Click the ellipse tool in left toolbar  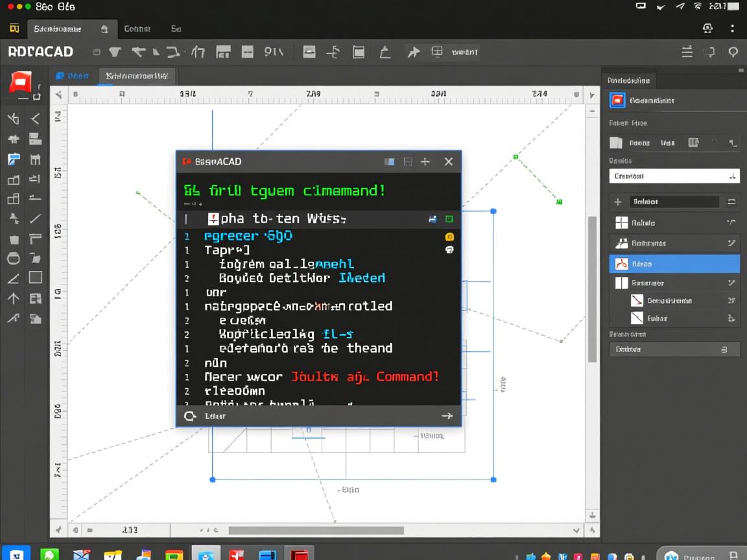[x=14, y=259]
